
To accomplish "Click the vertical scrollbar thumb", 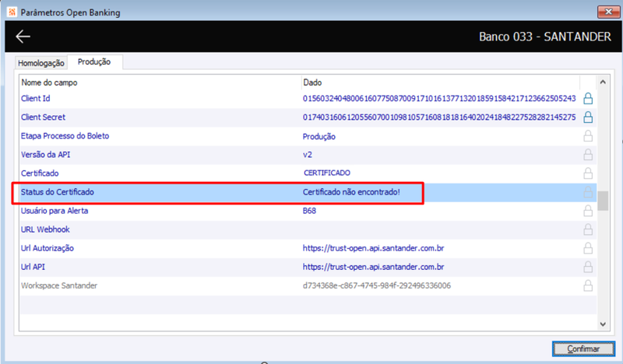I will (603, 201).
